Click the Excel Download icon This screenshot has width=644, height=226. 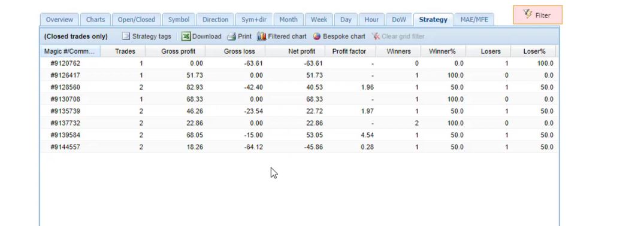(x=186, y=36)
